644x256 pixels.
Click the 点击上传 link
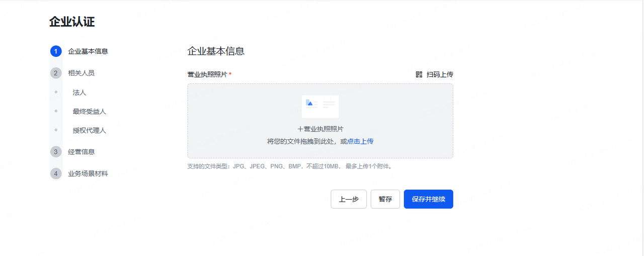(360, 141)
